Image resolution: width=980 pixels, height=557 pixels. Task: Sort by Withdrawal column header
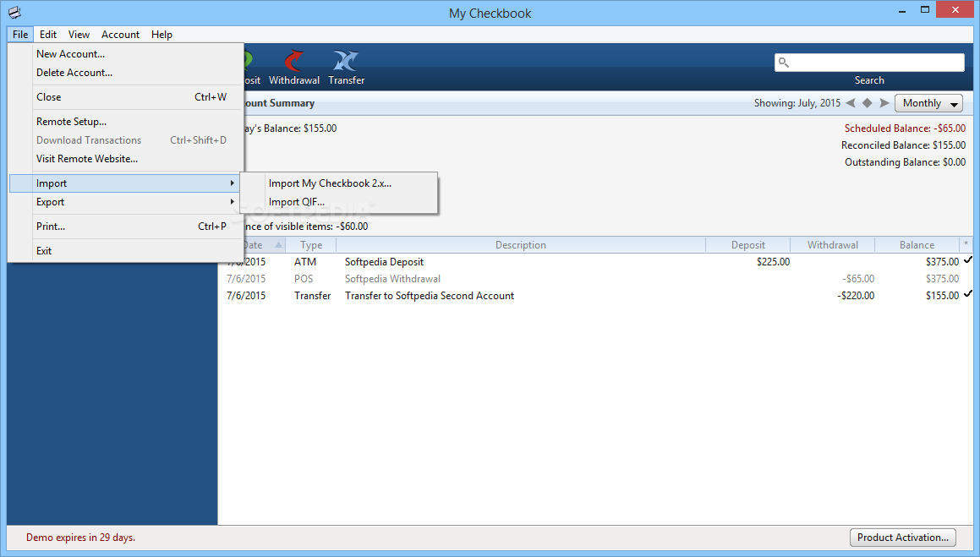click(833, 245)
